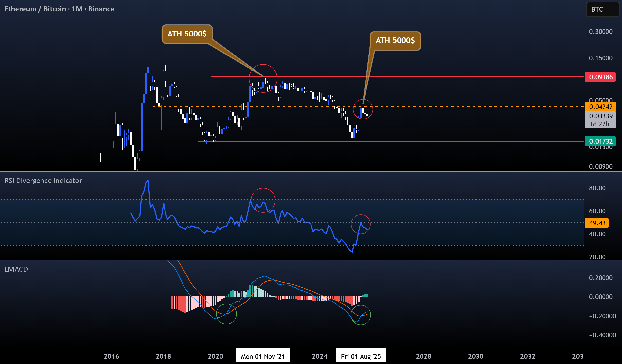Screen dimensions: 622x364
Task: Select the left ATH 5000$ callout
Action: coord(187,34)
